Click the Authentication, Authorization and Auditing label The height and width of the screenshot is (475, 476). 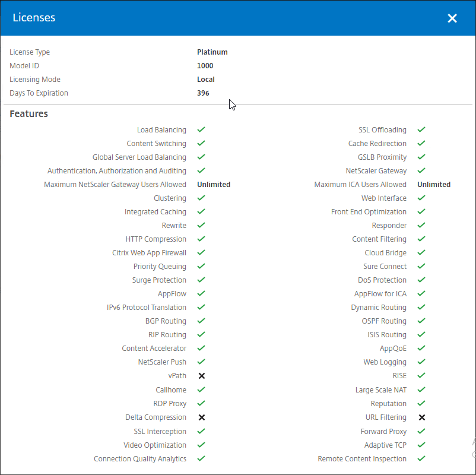pos(116,170)
